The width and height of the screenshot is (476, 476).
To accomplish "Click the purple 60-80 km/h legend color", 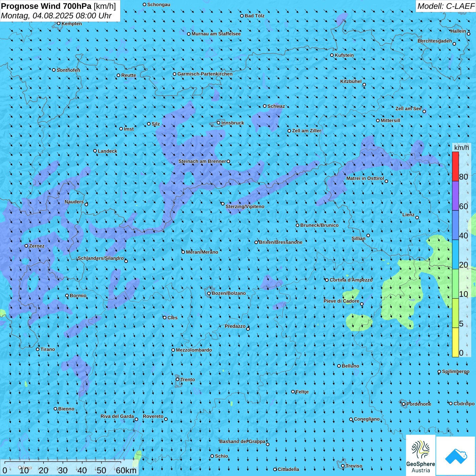I will (x=455, y=196).
